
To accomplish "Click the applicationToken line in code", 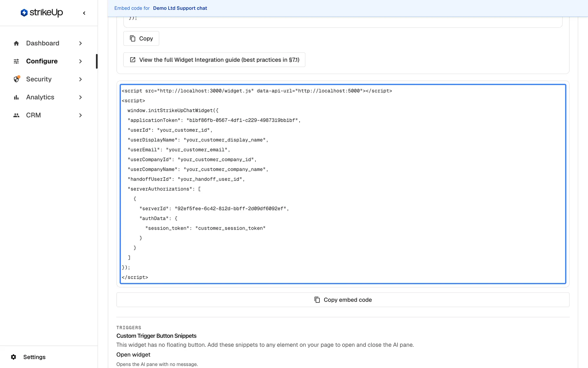I will click(214, 120).
